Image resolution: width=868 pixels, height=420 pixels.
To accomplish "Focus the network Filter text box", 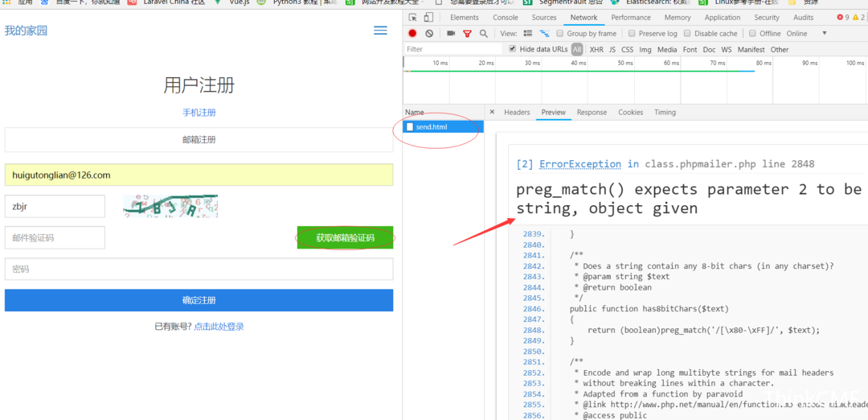I will (452, 49).
